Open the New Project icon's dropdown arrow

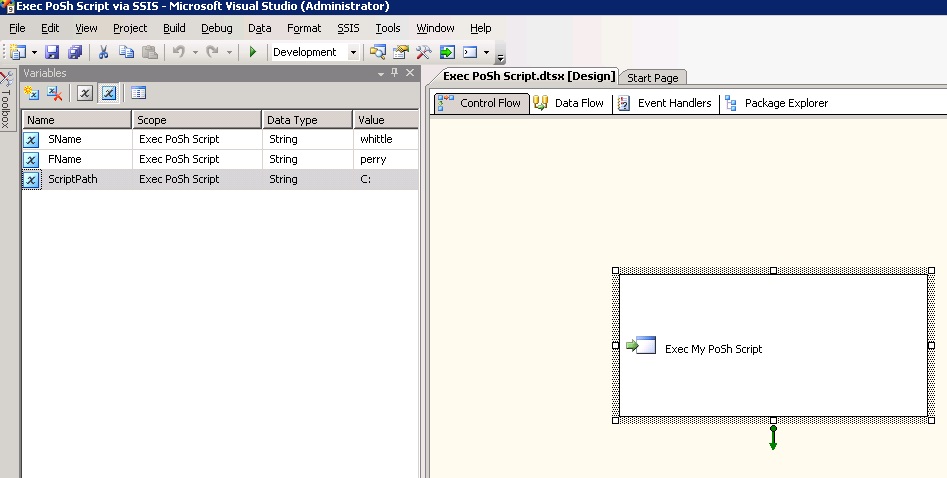coord(34,53)
